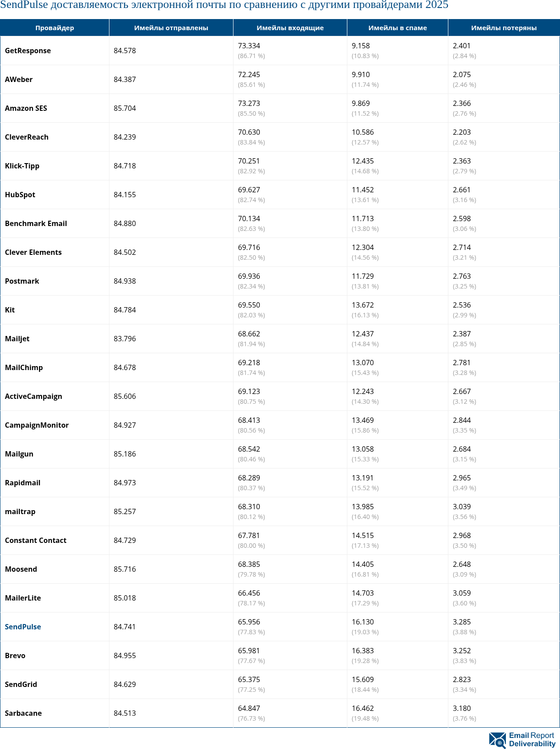Image resolution: width=560 pixels, height=749 pixels.
Task: Click Postmark's inbox value 69.936
Action: click(x=249, y=276)
